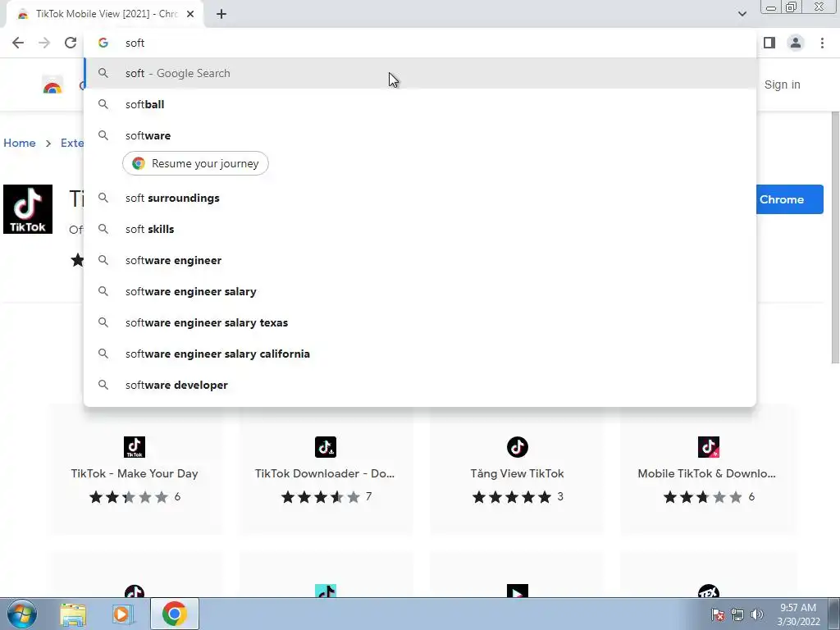Click the volume speaker tray icon
Viewport: 840px width, 630px height.
point(756,614)
